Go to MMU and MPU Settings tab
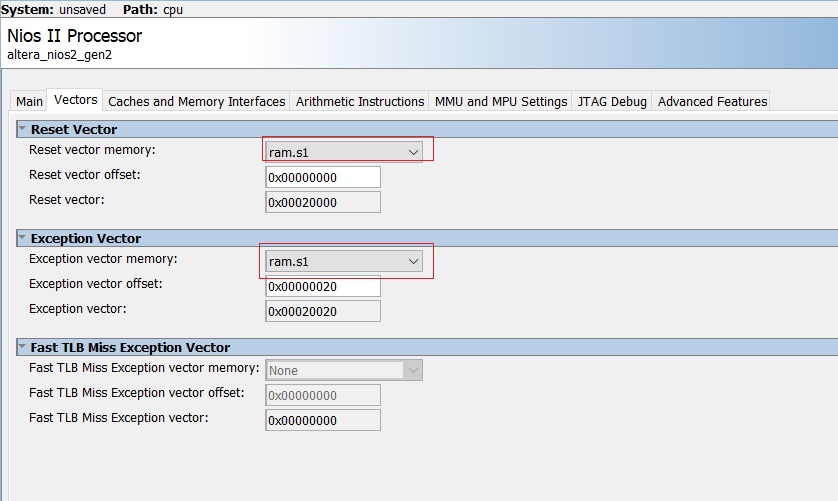The width and height of the screenshot is (838, 501). pos(501,101)
